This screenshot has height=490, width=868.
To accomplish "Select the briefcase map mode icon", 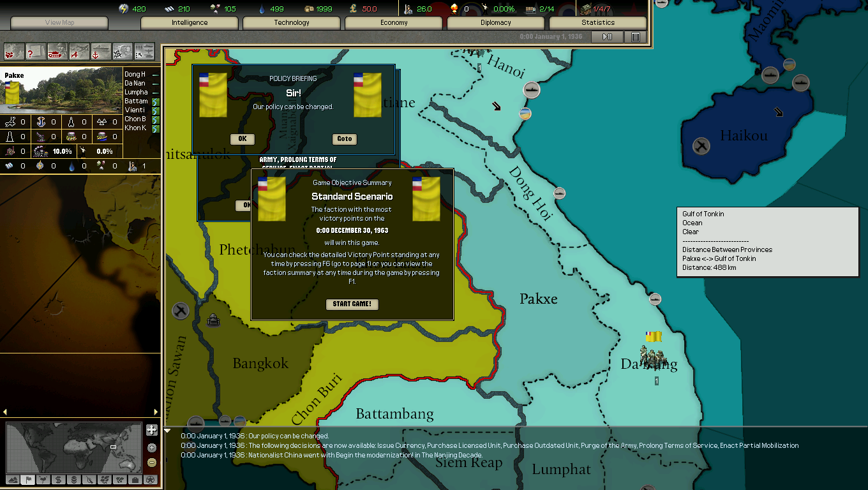I will pos(135,480).
